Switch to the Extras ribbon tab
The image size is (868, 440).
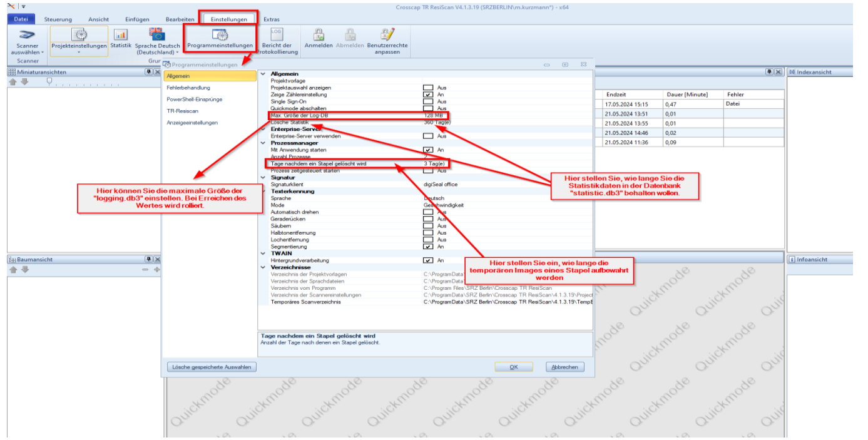pyautogui.click(x=272, y=19)
